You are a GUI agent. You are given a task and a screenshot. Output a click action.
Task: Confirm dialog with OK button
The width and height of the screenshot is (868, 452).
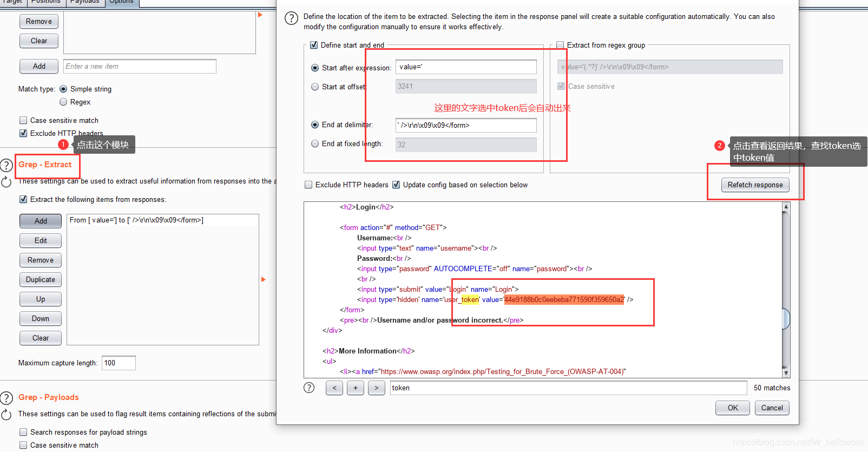coord(733,408)
